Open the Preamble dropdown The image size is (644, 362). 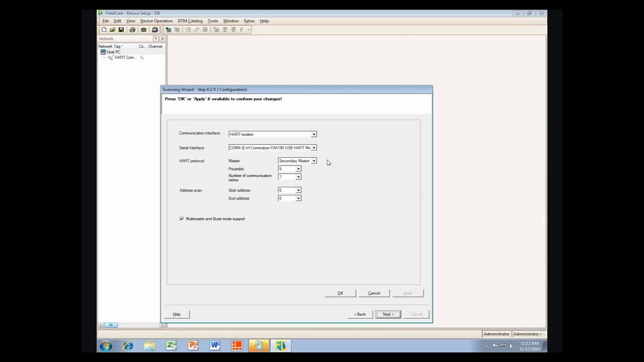click(298, 169)
